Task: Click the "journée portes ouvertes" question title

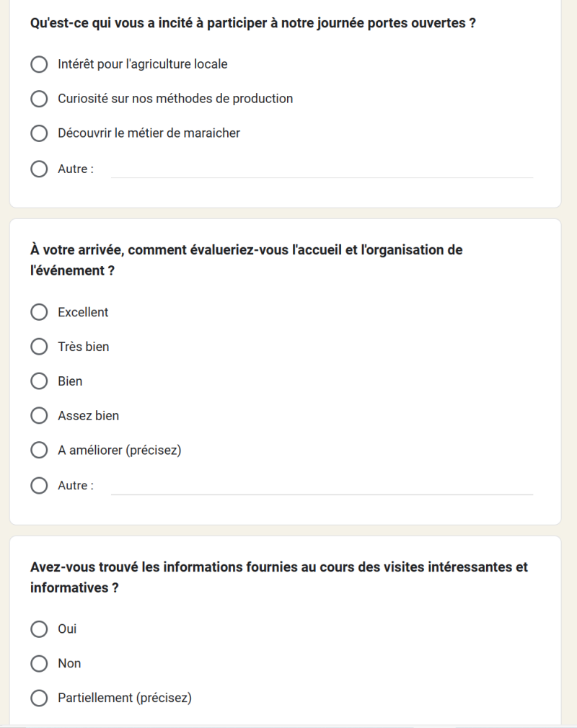Action: (x=252, y=23)
